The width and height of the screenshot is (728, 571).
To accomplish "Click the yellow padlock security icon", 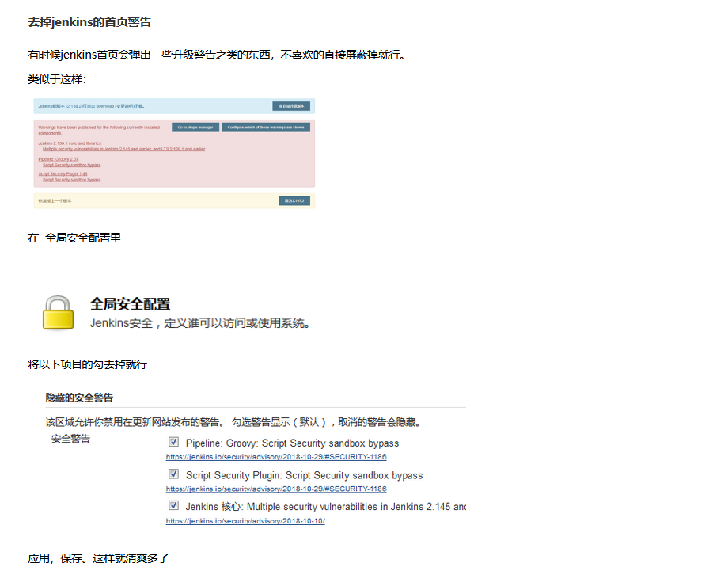I will 58,313.
